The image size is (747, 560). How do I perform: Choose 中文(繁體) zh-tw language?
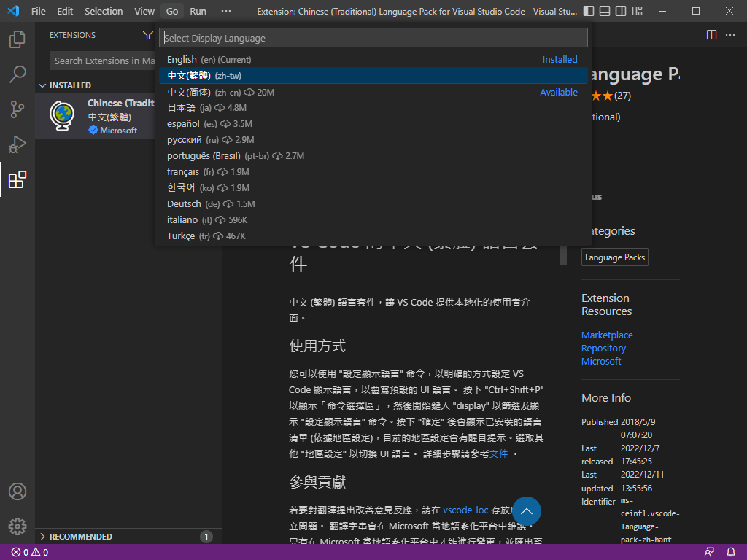[373, 76]
